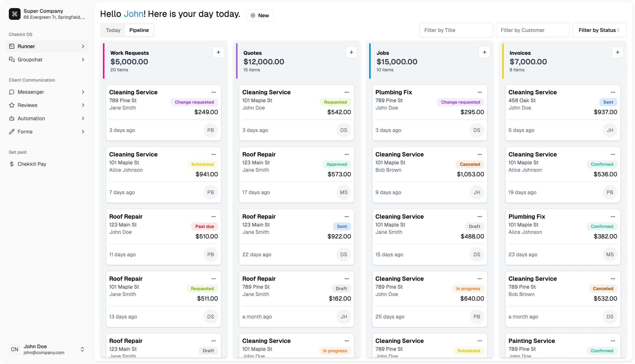
Task: Open options menu for $295.00 Plumbing Fix card
Action: coord(480,92)
